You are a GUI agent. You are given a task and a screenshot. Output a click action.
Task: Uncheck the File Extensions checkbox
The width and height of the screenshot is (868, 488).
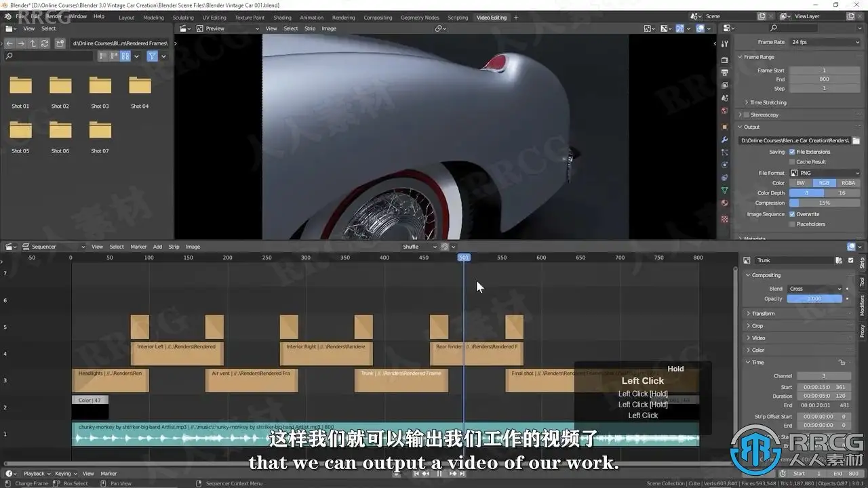click(x=792, y=152)
